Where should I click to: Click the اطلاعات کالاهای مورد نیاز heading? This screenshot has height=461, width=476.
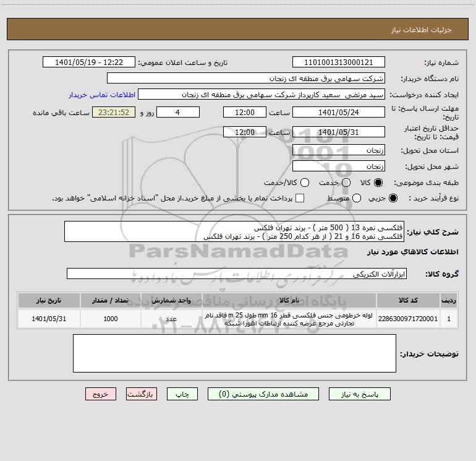click(413, 252)
